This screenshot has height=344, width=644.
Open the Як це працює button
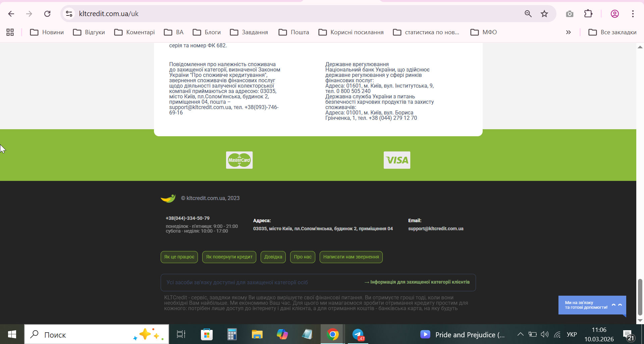click(x=179, y=257)
